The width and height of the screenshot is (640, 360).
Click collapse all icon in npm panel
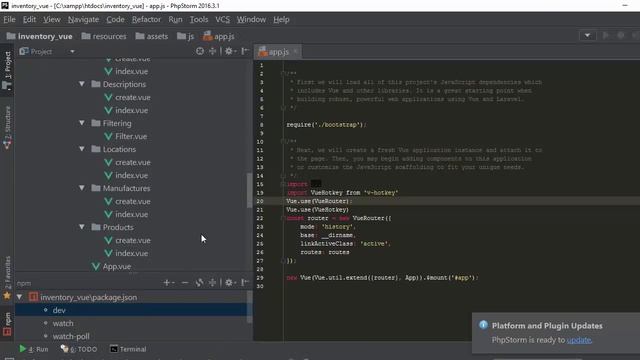coord(213,282)
